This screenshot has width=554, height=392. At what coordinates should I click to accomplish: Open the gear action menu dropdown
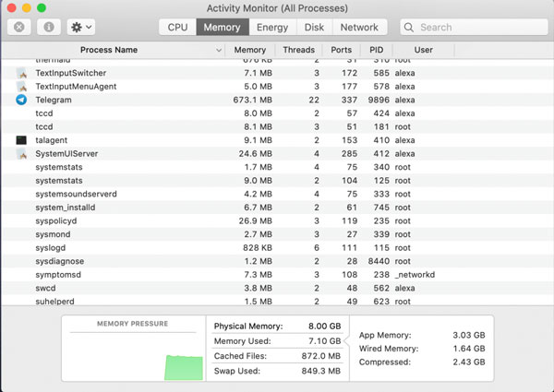click(81, 27)
